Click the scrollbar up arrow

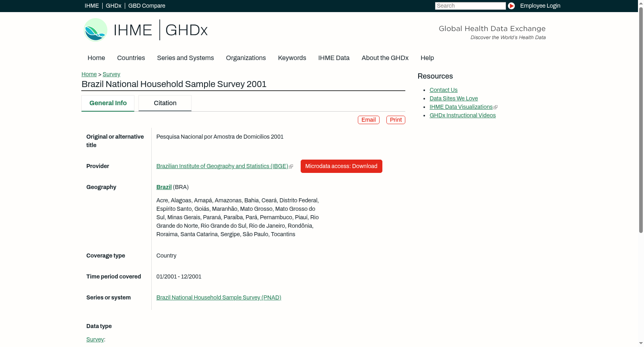coord(641,3)
